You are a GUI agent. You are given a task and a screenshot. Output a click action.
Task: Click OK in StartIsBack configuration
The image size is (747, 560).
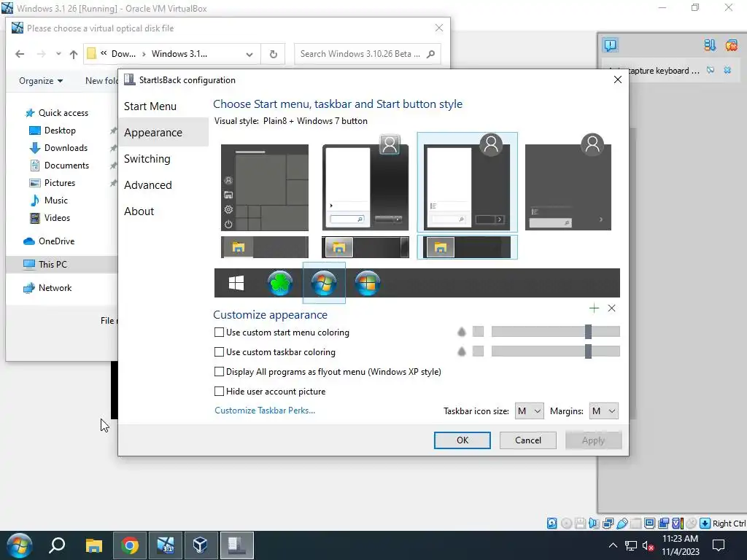[x=462, y=440]
